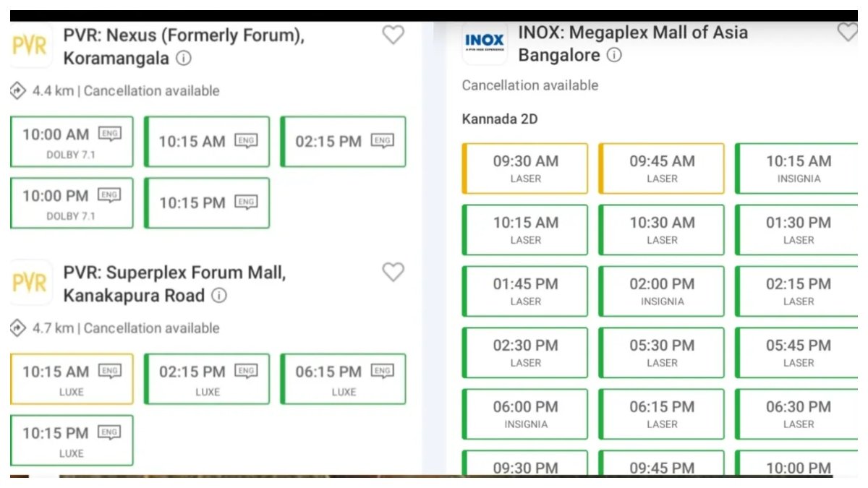Choose INOX 09:30 PM show in last row
Image resolution: width=868 pixels, height=488 pixels.
pyautogui.click(x=525, y=463)
